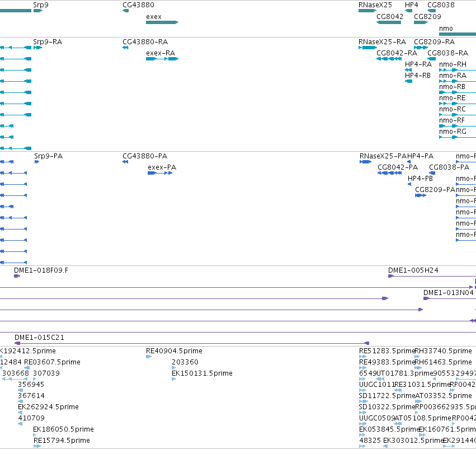Click the AT03352.5prime EST label

(443, 396)
